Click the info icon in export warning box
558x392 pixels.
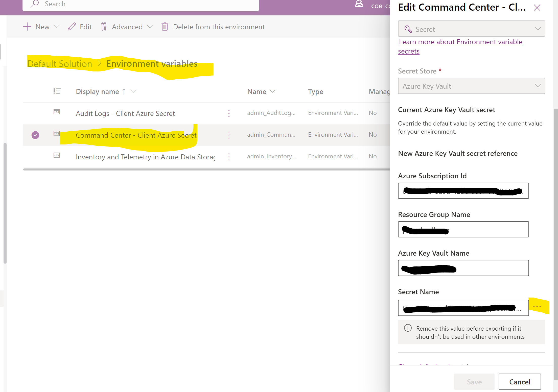click(408, 328)
